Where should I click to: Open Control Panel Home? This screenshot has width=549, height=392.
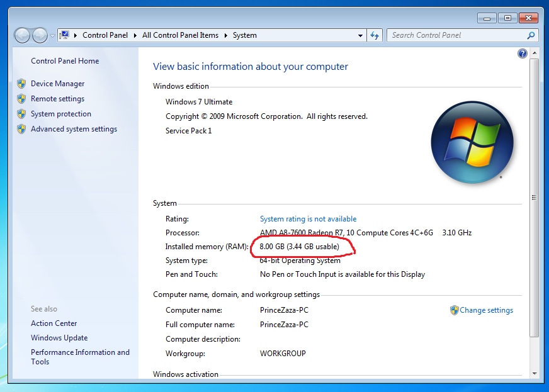(x=65, y=61)
